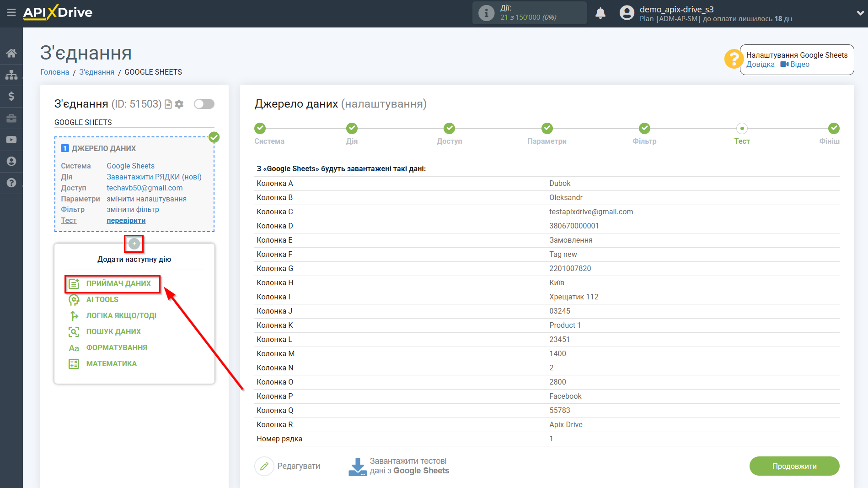Go to Тест step
Screen dimensions: 868x488
[742, 128]
